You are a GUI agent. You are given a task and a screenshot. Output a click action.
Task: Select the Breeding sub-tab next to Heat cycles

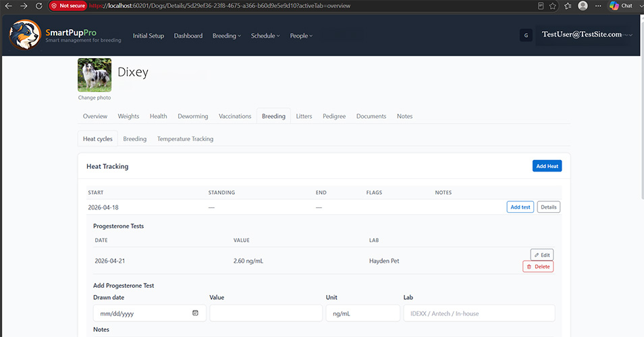click(x=135, y=139)
